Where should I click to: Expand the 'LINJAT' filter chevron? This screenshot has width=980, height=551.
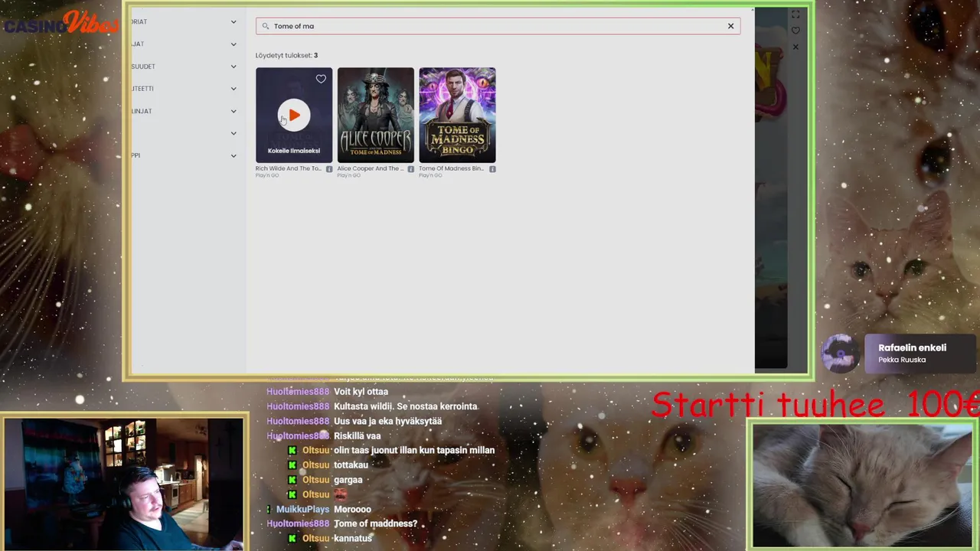click(x=234, y=111)
